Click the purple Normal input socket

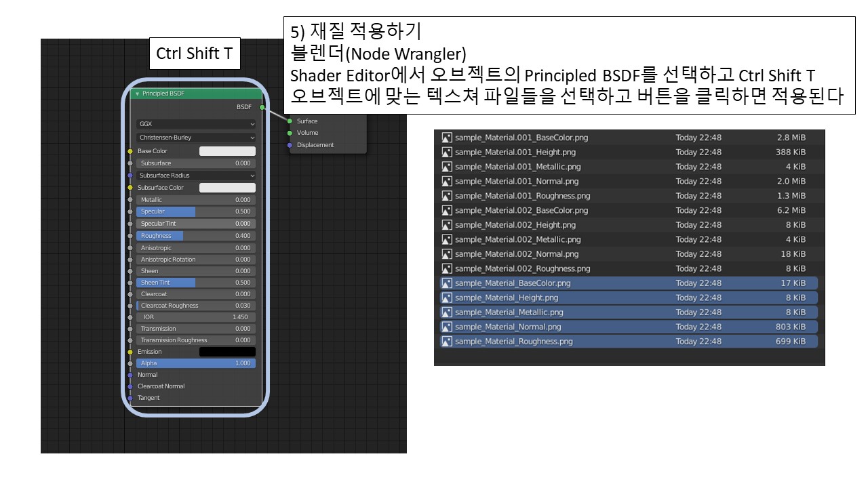(x=130, y=375)
